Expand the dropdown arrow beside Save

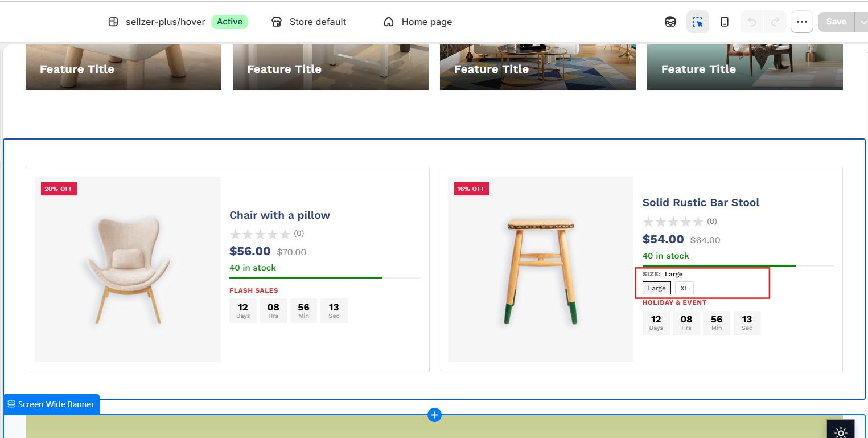(862, 22)
